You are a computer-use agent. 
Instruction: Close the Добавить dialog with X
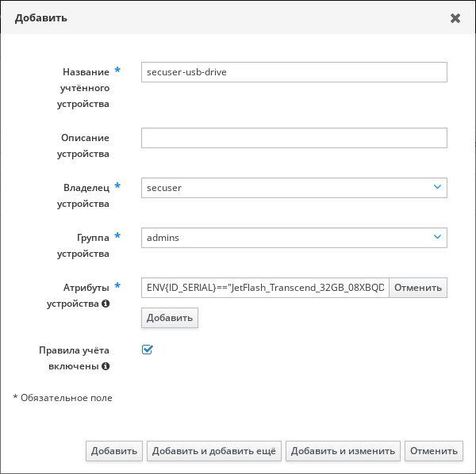(455, 18)
